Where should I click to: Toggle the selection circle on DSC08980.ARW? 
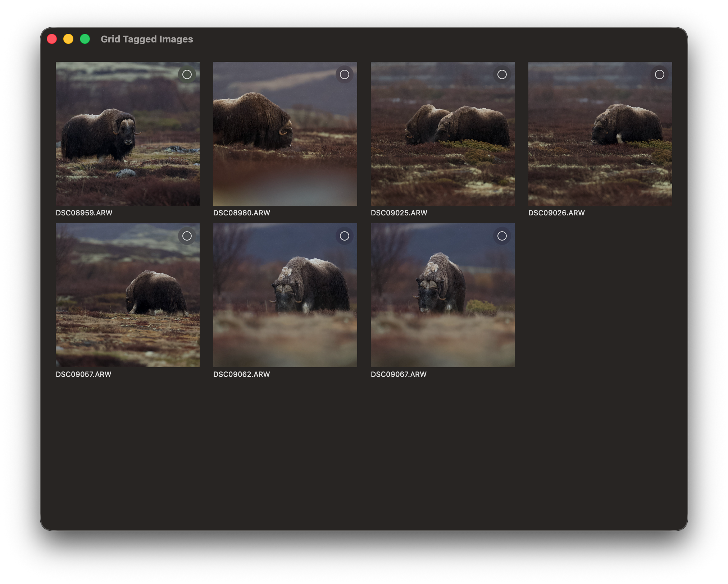[344, 74]
